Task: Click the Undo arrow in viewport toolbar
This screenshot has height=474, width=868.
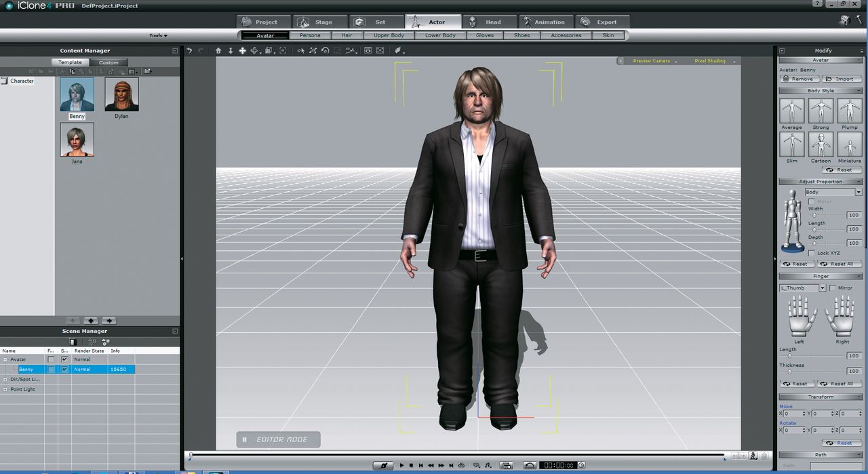Action: coord(189,51)
